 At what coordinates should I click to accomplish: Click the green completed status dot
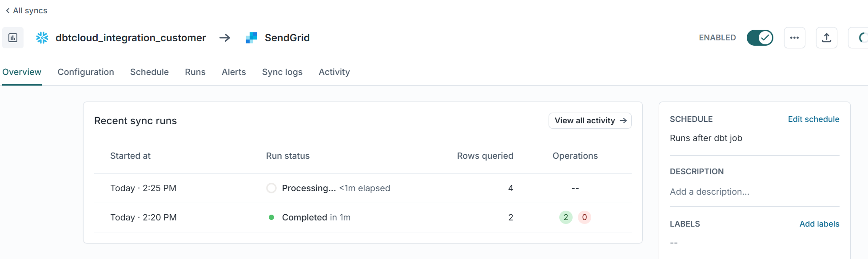pyautogui.click(x=271, y=217)
